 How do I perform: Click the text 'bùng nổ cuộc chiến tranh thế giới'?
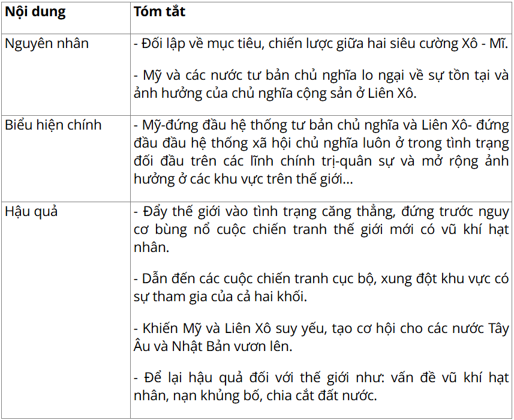click(x=269, y=230)
